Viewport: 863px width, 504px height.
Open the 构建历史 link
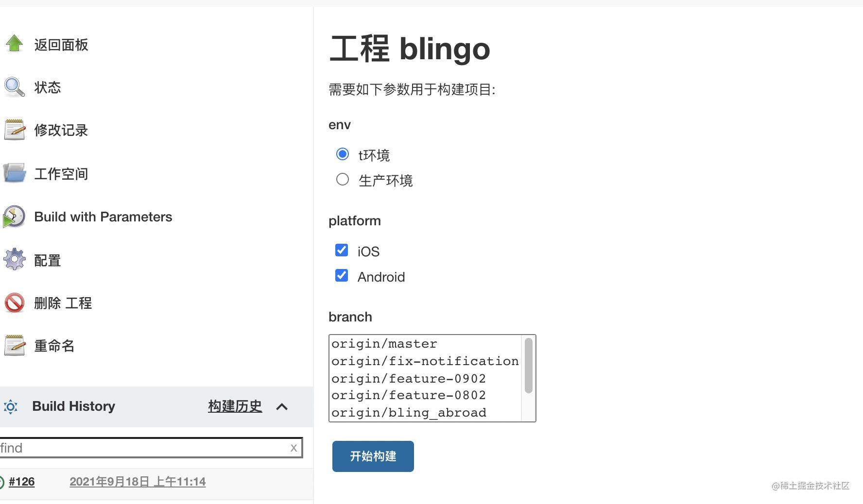235,406
